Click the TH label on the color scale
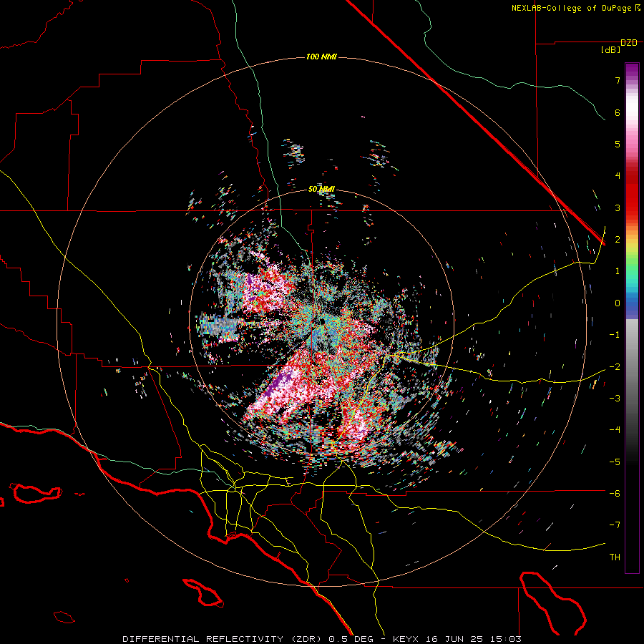 click(x=615, y=557)
